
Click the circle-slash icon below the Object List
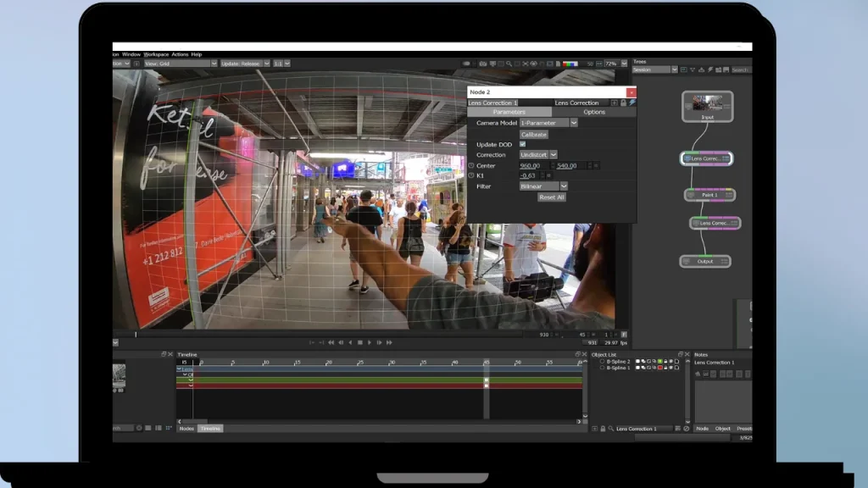pos(687,429)
